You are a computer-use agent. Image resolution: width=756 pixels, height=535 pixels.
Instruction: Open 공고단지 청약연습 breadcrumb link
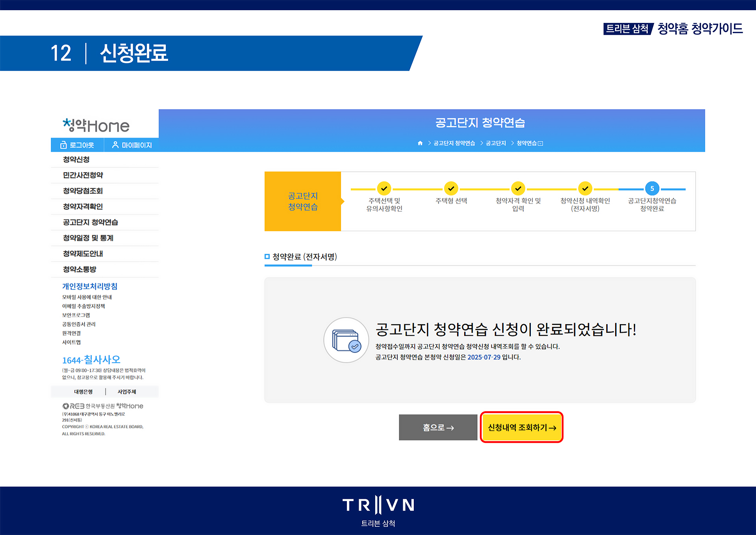click(x=454, y=143)
